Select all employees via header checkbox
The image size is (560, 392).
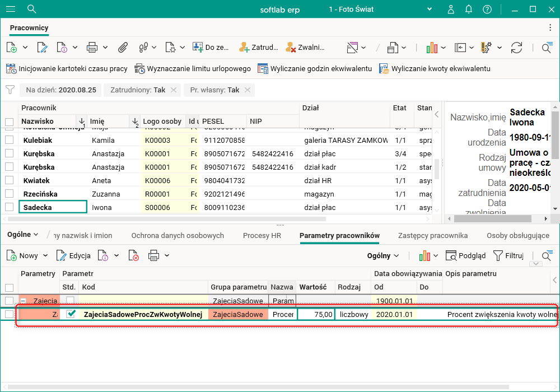click(x=9, y=122)
